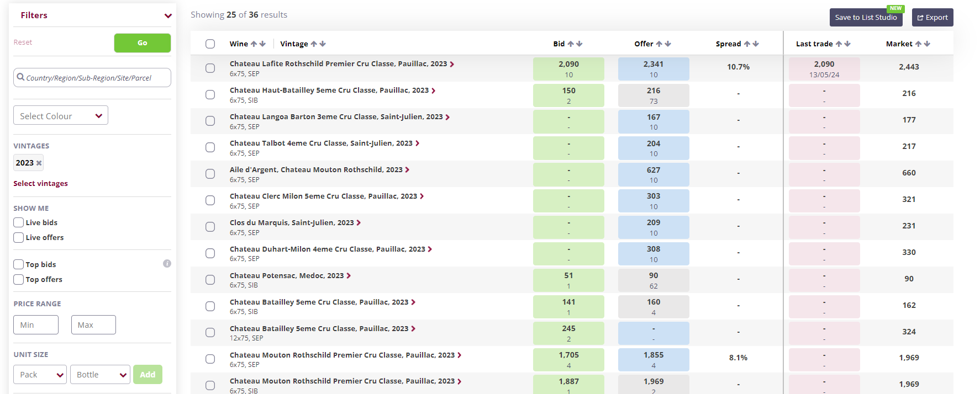Viewport: 980px width, 394px height.
Task: Sort Vintage column ascending arrow
Action: 314,44
